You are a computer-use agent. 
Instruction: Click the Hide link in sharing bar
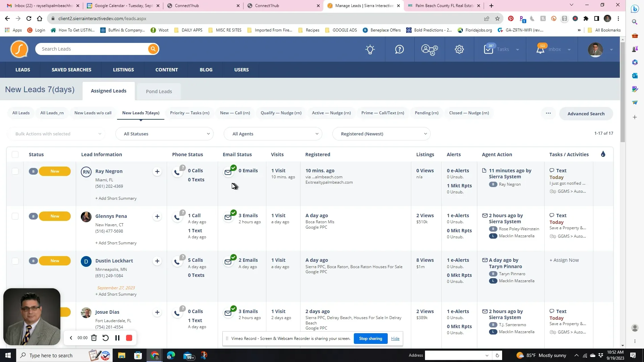tap(395, 339)
